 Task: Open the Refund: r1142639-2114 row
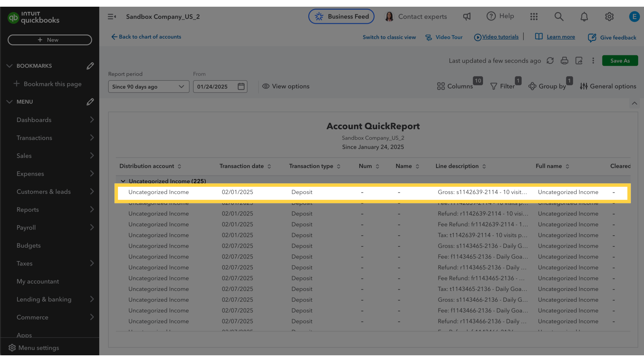tap(372, 214)
